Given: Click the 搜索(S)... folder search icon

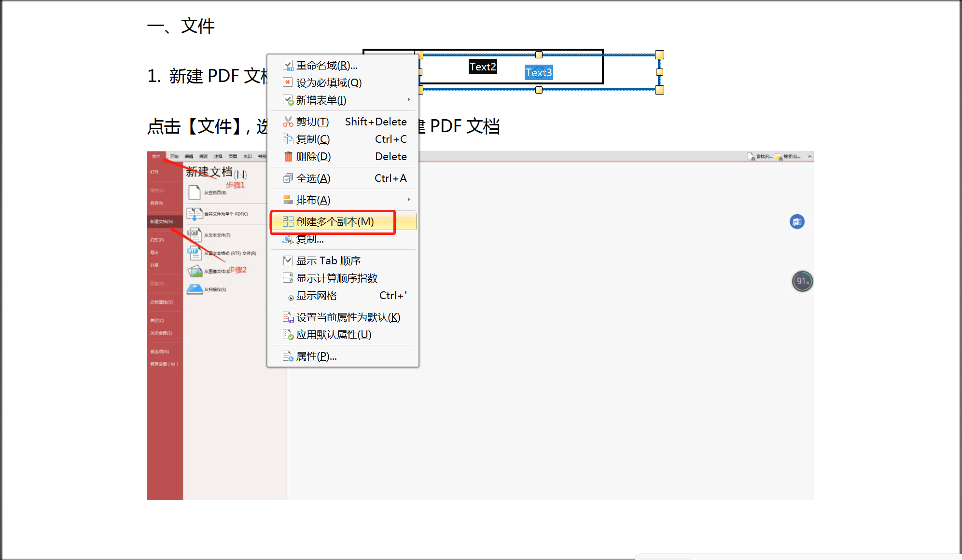Looking at the screenshot, I should (x=779, y=157).
